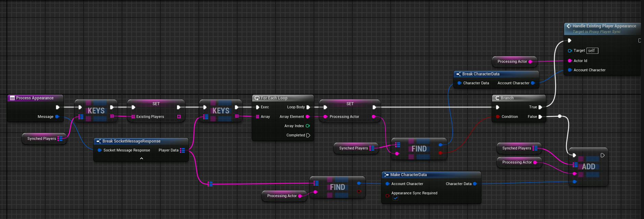The image size is (644, 219).
Task: Click the Existing Players input pin on SET
Action: 133,117
